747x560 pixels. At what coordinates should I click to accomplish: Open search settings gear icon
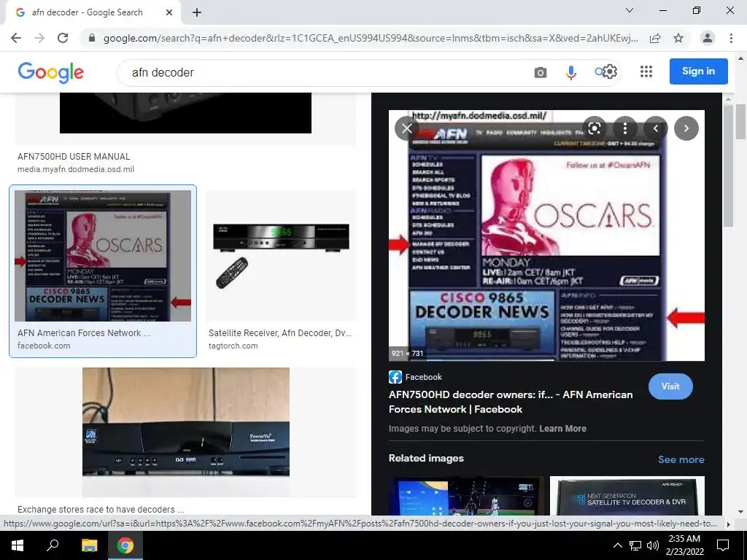click(x=611, y=72)
